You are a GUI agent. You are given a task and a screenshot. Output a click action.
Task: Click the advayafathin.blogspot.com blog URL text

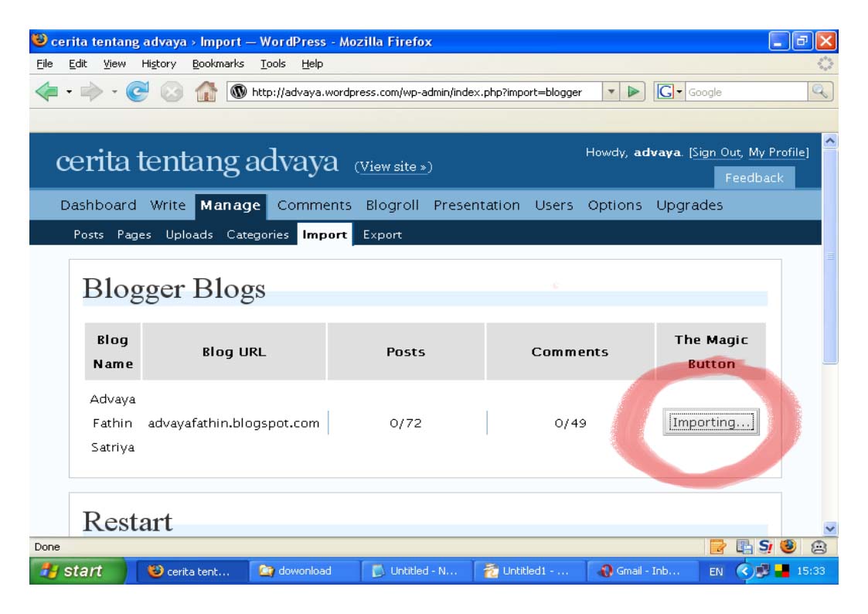coord(233,423)
